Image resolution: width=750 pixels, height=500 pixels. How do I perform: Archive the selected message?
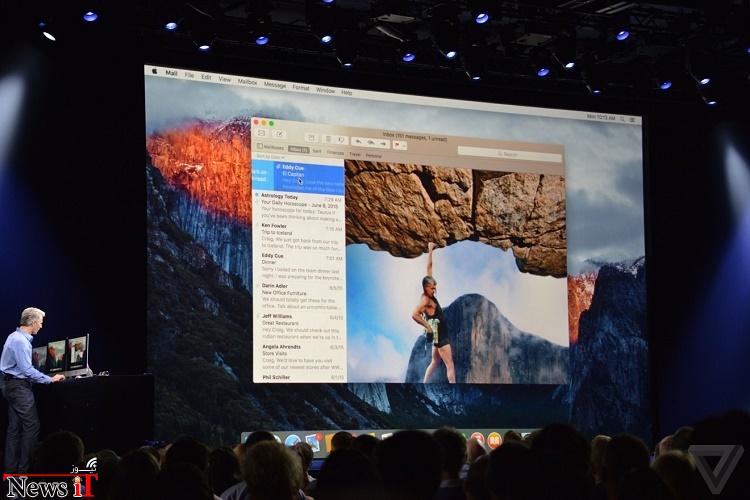click(x=311, y=138)
